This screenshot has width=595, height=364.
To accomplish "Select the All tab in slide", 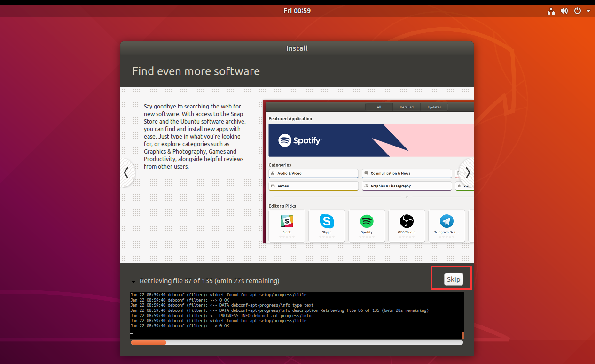I will coord(379,107).
